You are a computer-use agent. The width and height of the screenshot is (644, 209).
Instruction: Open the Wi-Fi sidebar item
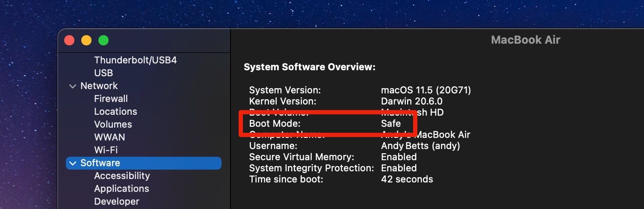click(x=106, y=150)
